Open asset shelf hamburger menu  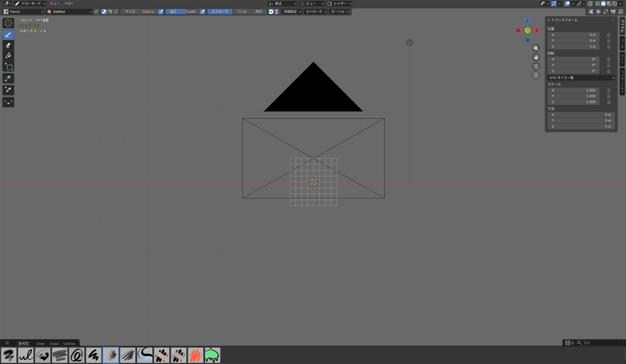point(7,343)
